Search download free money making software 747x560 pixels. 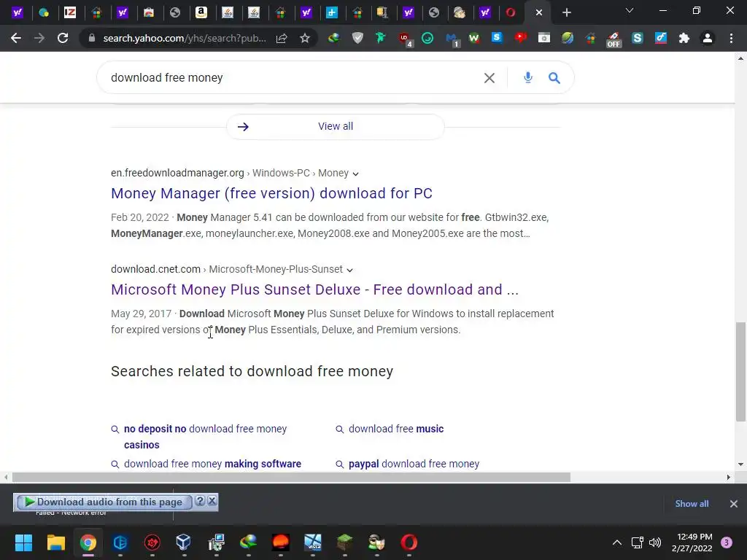[212, 464]
